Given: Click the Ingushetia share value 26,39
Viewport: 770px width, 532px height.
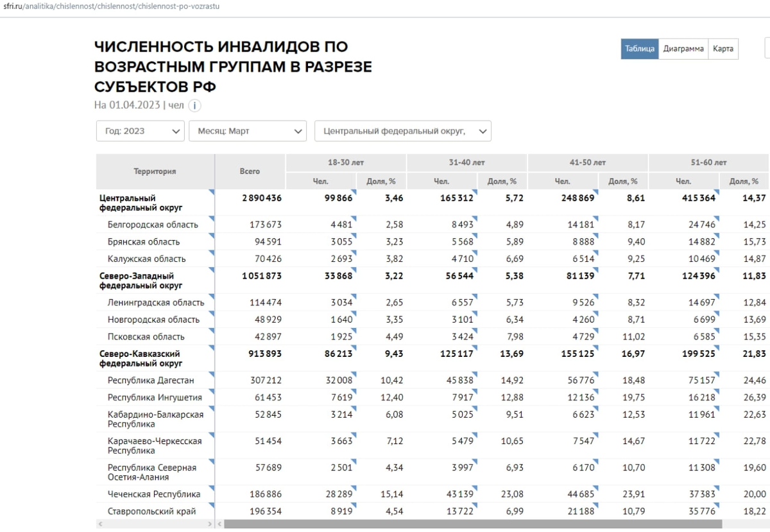Looking at the screenshot, I should click(755, 397).
